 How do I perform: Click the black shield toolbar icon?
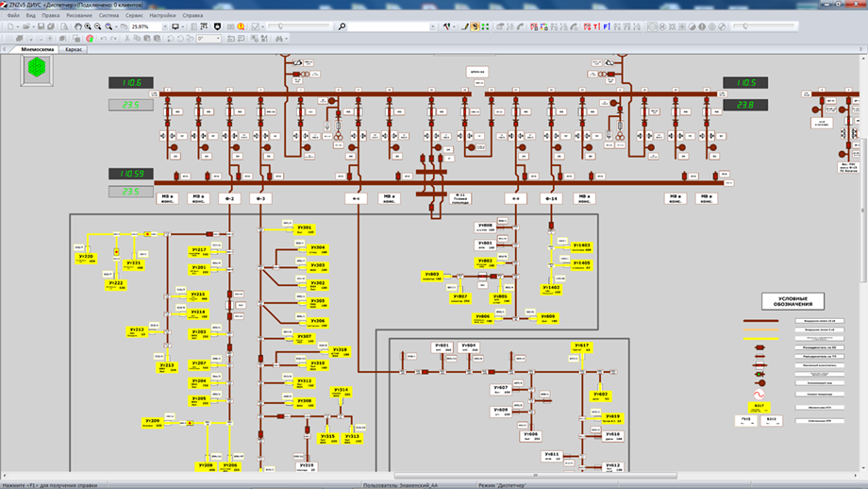(x=218, y=27)
